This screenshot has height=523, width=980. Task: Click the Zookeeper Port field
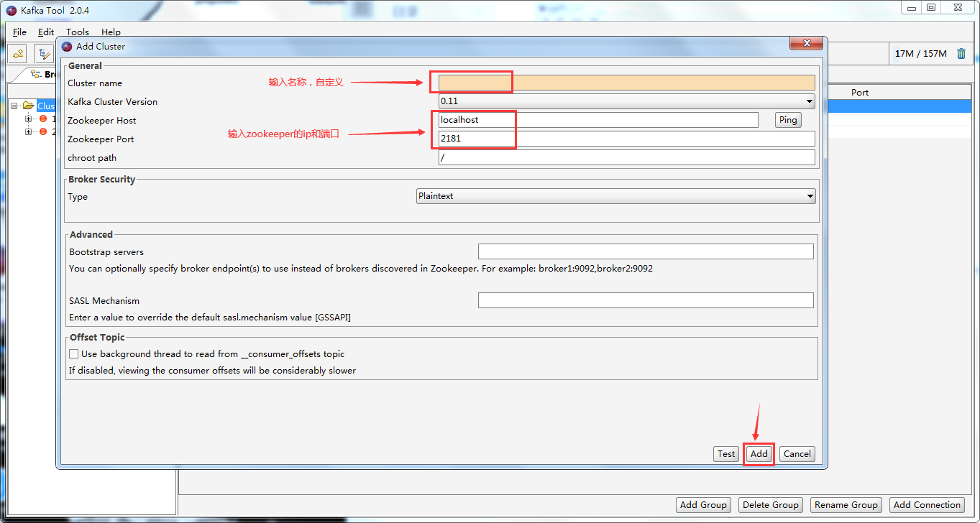point(627,139)
